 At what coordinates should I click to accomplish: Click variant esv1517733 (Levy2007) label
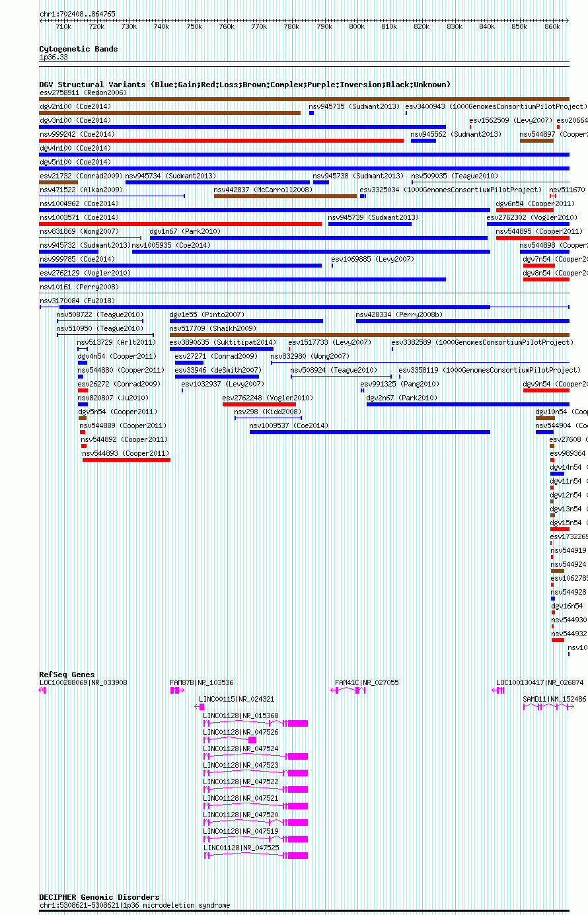point(330,343)
